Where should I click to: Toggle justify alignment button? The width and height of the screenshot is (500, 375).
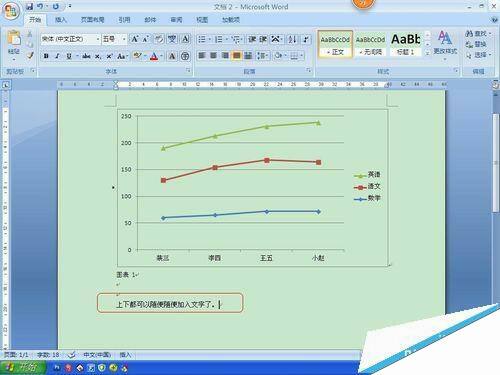236,55
